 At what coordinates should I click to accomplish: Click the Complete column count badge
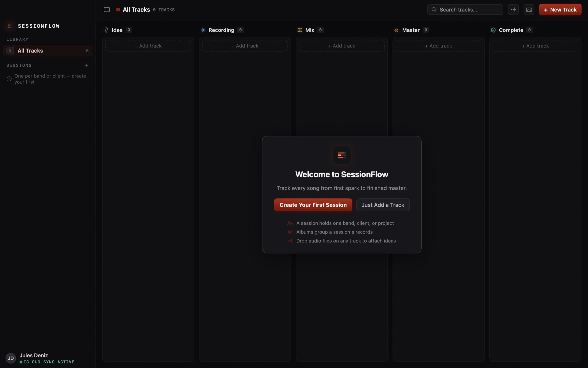(x=529, y=30)
